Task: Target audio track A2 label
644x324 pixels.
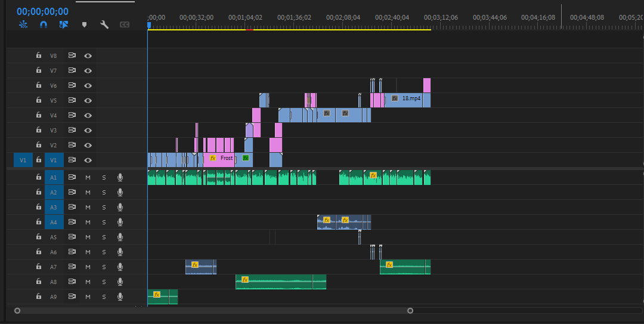Action: (54, 192)
